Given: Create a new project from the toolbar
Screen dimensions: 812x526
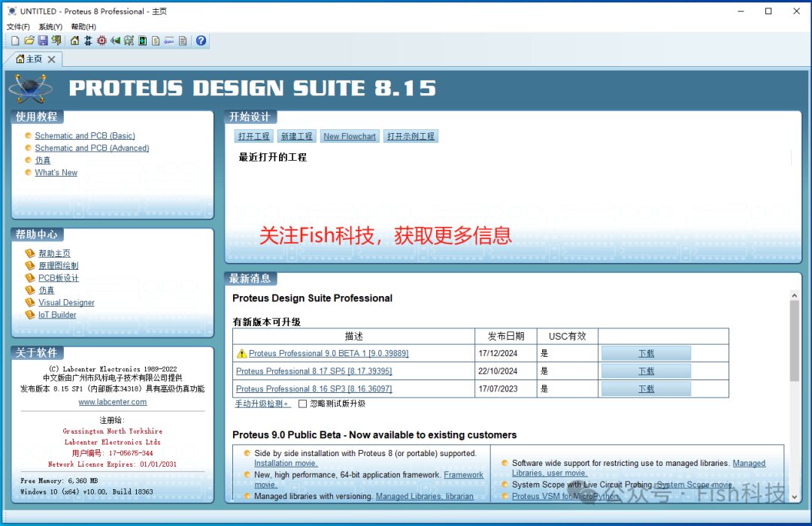Looking at the screenshot, I should pos(15,41).
